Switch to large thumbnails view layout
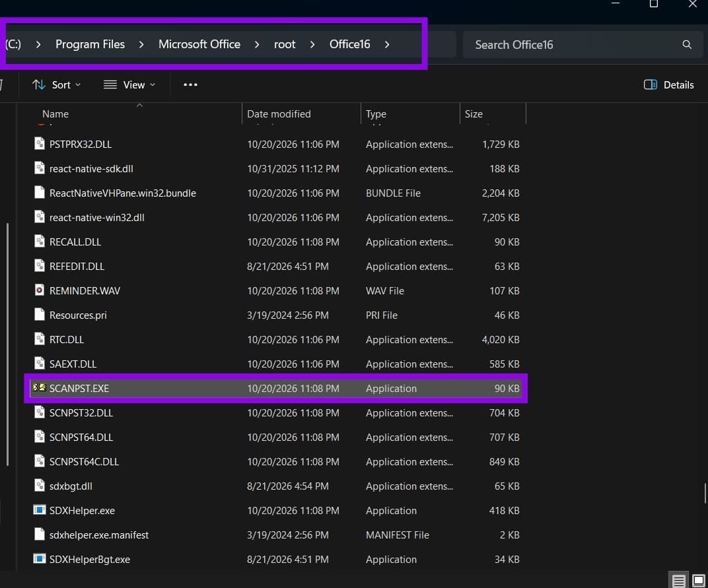The image size is (708, 588). click(699, 580)
